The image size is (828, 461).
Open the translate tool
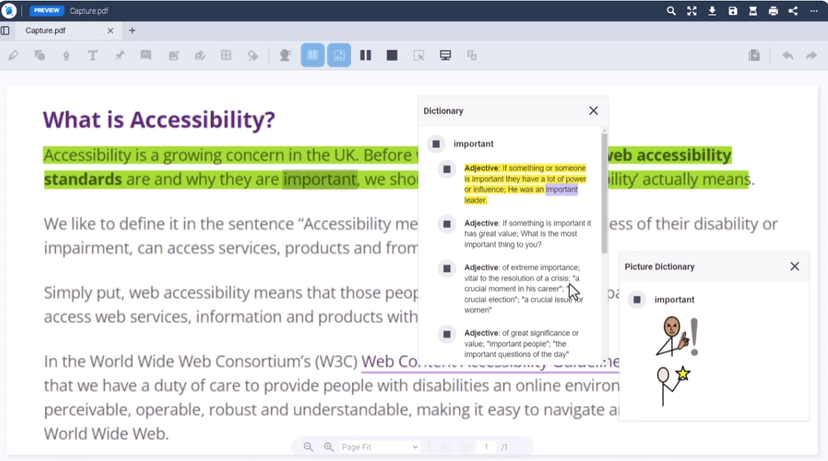[472, 55]
